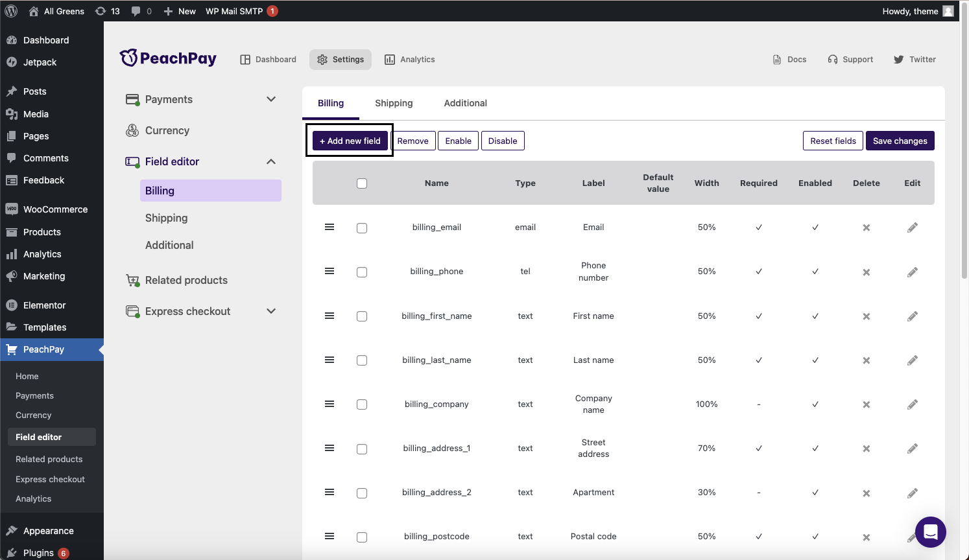Check the billing_company row checkbox
The width and height of the screenshot is (969, 560).
362,404
